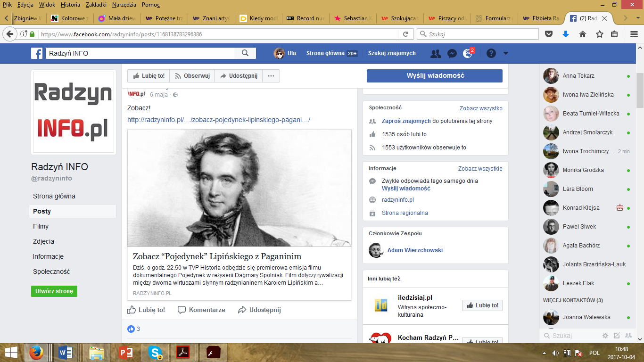This screenshot has width=644, height=362.
Task: Select Zdjęcia in page sidebar
Action: pos(43,241)
